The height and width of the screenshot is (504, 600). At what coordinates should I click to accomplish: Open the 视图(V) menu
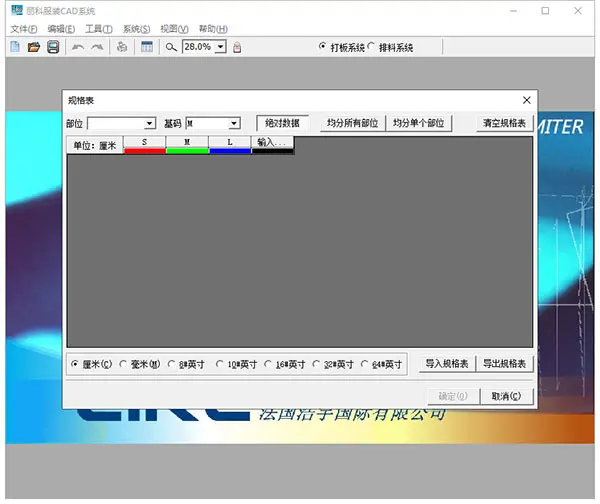click(174, 29)
